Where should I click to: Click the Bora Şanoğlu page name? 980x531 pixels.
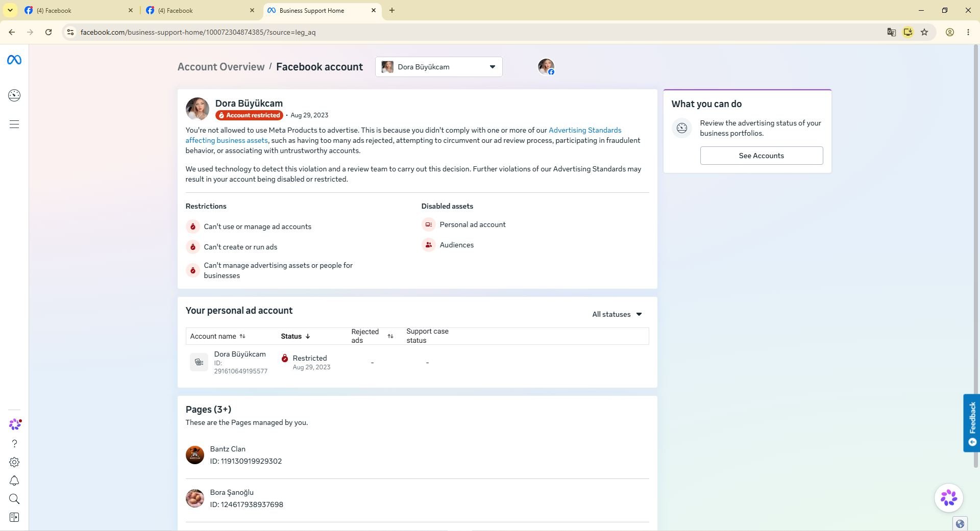click(232, 493)
